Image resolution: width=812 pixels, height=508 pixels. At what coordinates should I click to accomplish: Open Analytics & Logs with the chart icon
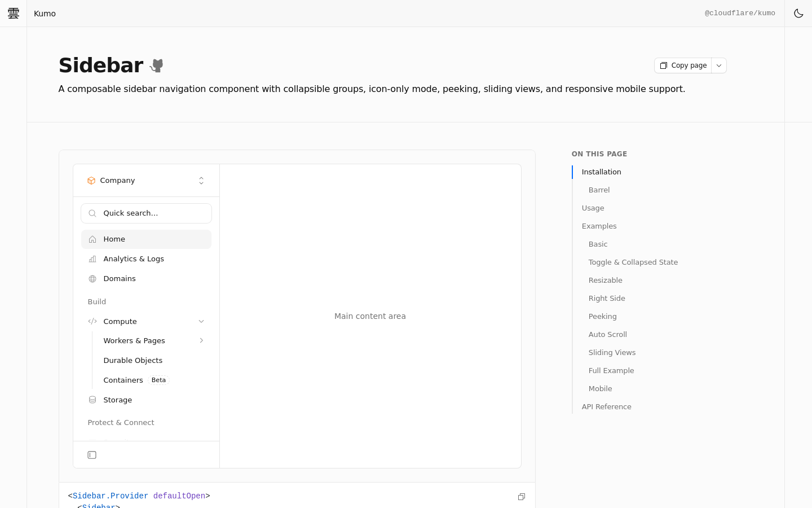click(x=146, y=259)
